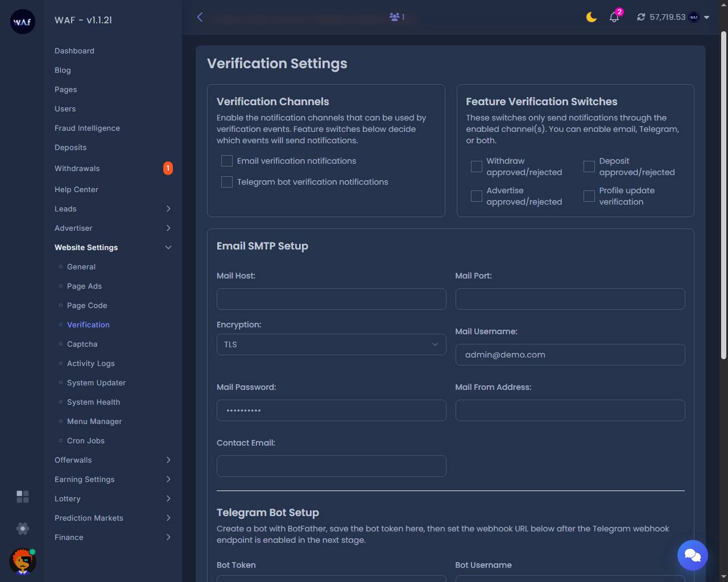Viewport: 728px width, 582px height.
Task: Open the Encryption TLS dropdown
Action: point(332,344)
